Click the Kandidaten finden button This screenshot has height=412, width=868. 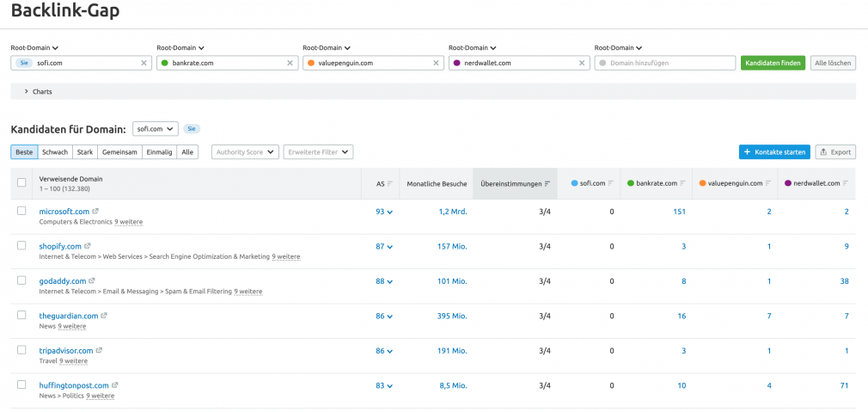click(x=773, y=63)
